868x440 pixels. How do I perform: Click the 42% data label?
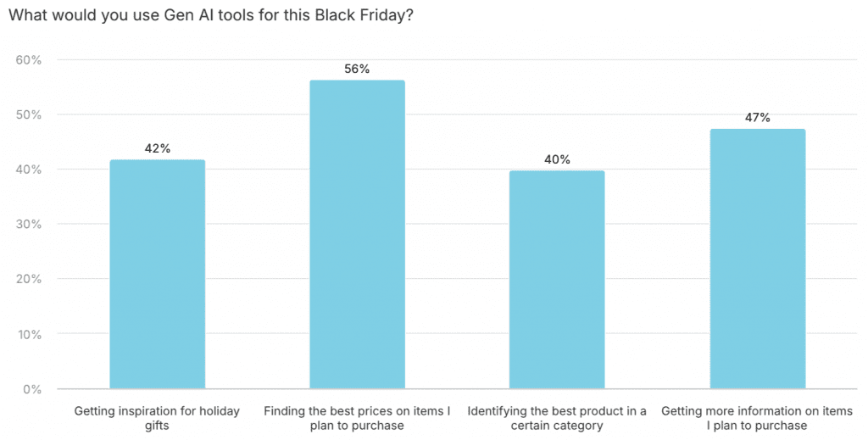(158, 148)
